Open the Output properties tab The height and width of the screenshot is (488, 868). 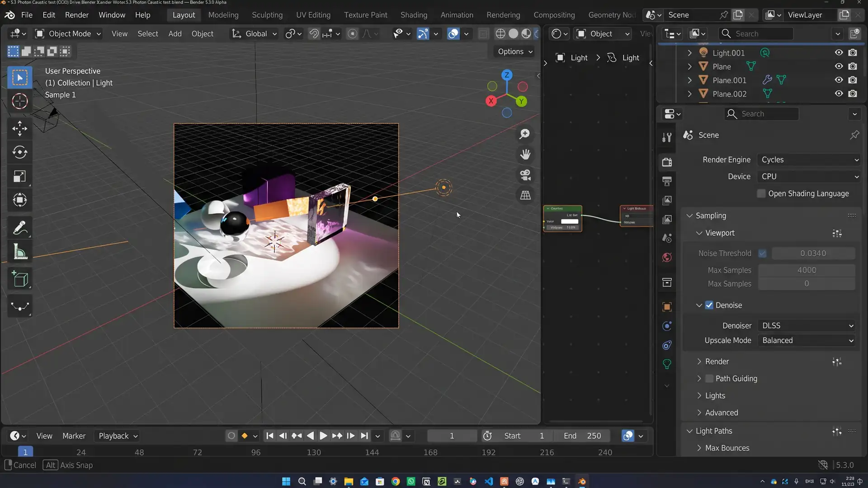[667, 181]
